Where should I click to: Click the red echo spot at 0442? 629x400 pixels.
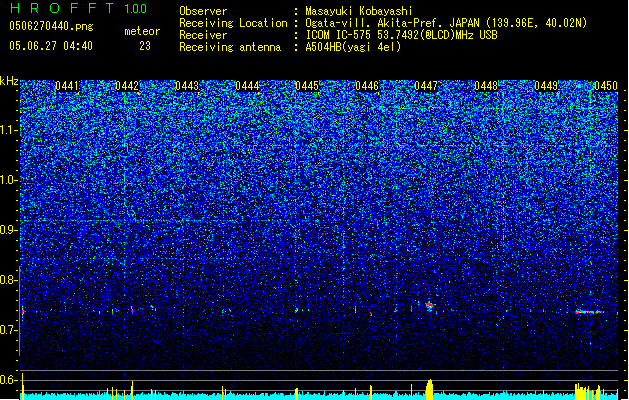click(132, 310)
